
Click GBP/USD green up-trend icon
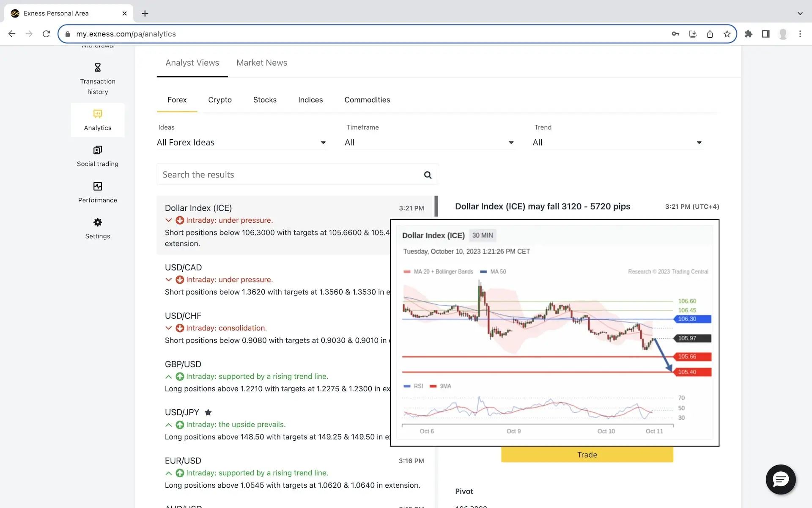coord(180,376)
